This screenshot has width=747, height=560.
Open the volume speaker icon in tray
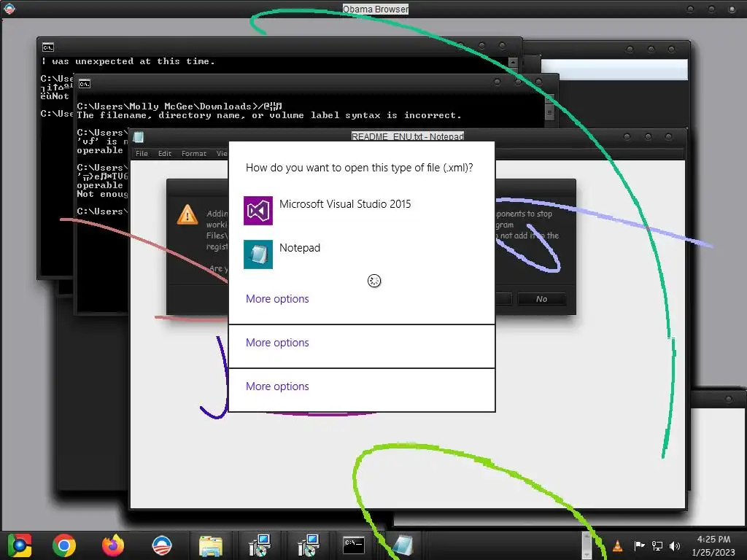[675, 545]
